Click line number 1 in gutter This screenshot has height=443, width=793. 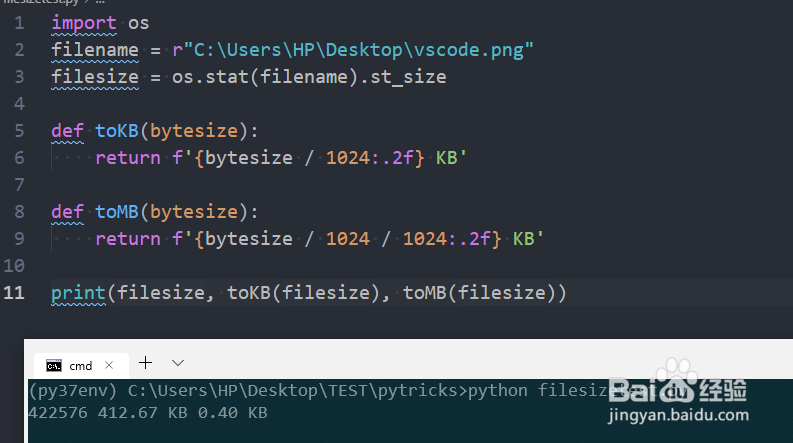[19, 23]
